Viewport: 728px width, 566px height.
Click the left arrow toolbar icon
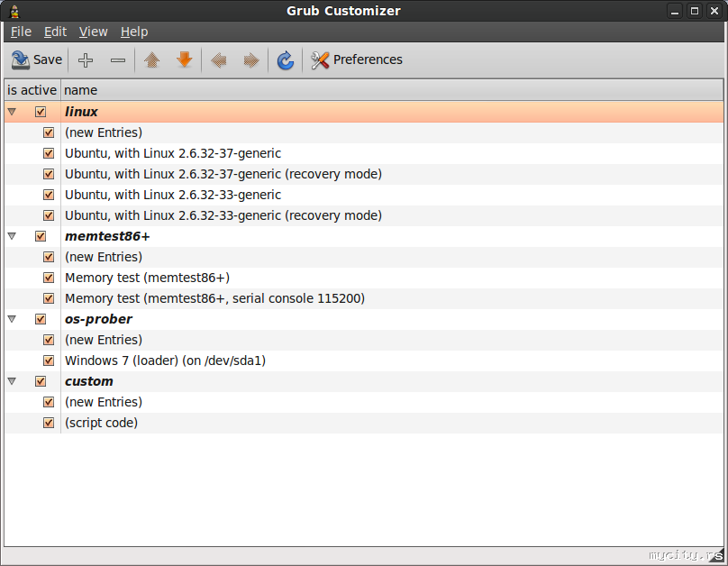pos(218,60)
